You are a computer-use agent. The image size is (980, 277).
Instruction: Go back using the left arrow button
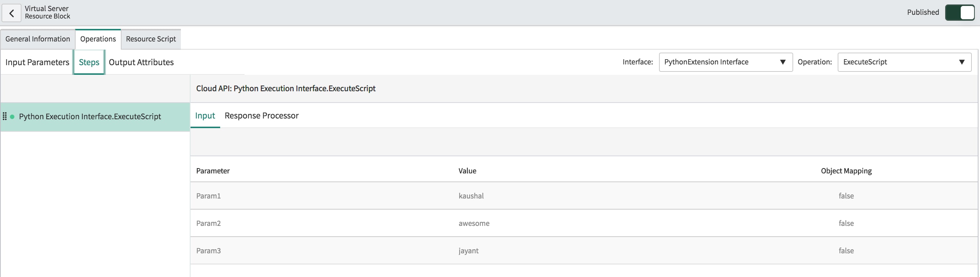tap(11, 13)
